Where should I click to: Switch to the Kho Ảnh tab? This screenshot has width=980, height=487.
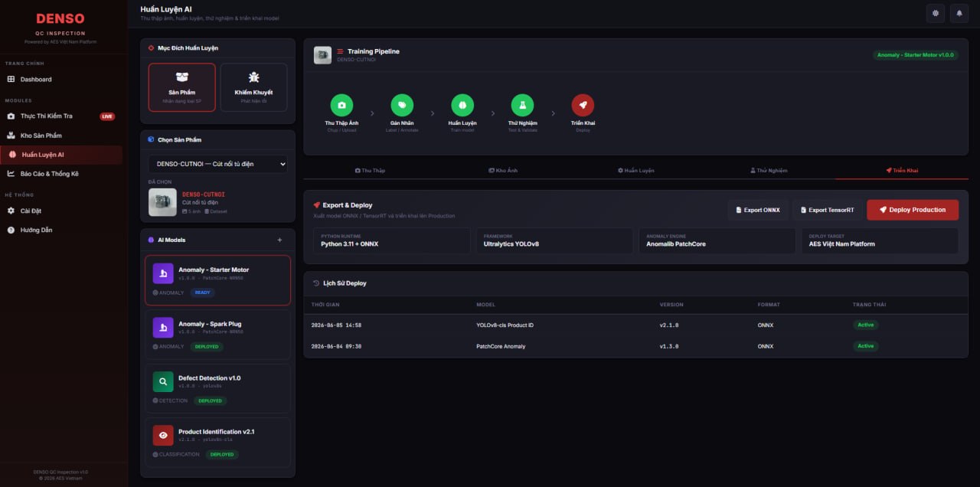coord(503,170)
